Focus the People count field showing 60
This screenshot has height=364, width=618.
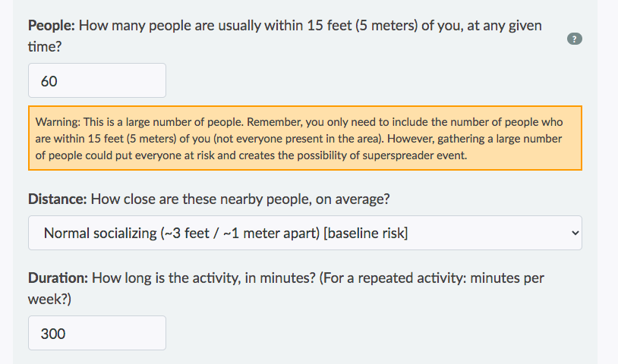coord(97,80)
